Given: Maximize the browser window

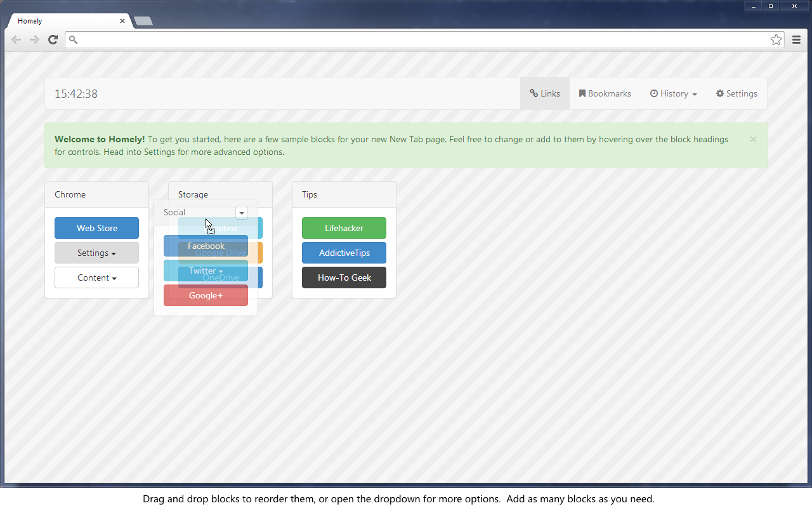Looking at the screenshot, I should click(771, 6).
